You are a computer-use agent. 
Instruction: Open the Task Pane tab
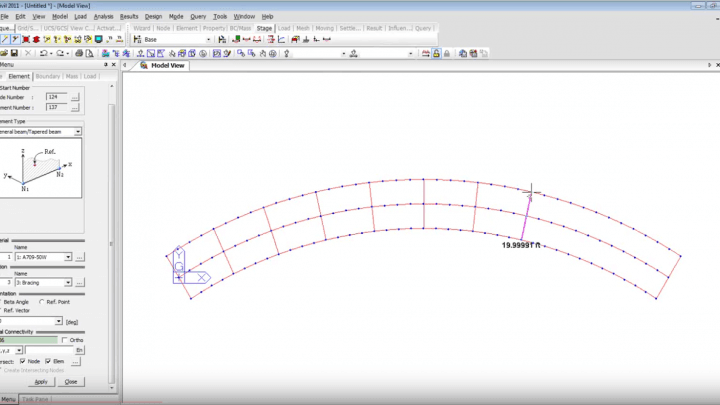[35, 399]
